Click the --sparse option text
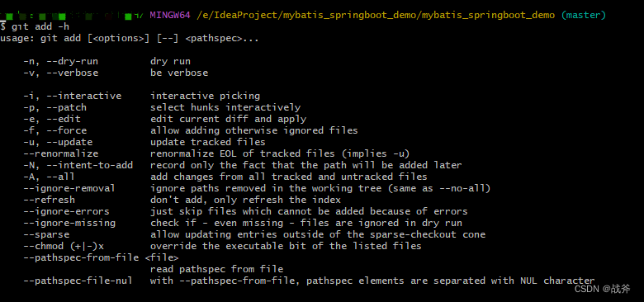644x302 pixels. pos(46,234)
